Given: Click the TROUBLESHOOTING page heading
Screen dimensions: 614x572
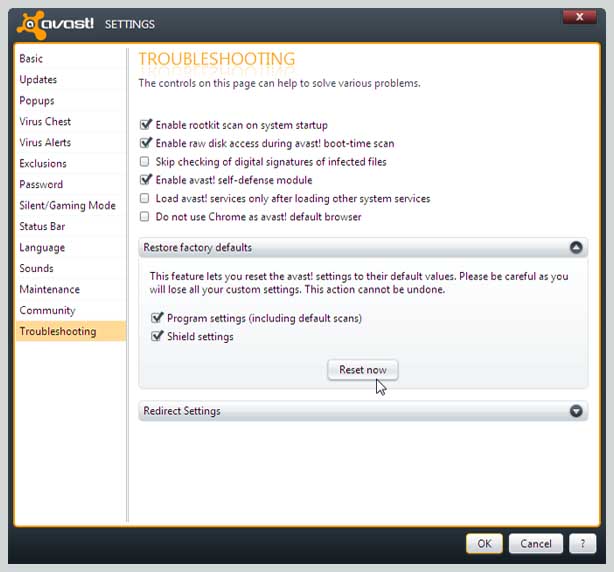Looking at the screenshot, I should 217,59.
